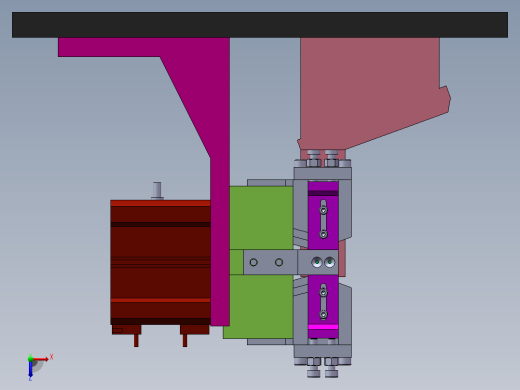
Task: Select the left countersunk screw in gray bar
Action: coord(317,262)
